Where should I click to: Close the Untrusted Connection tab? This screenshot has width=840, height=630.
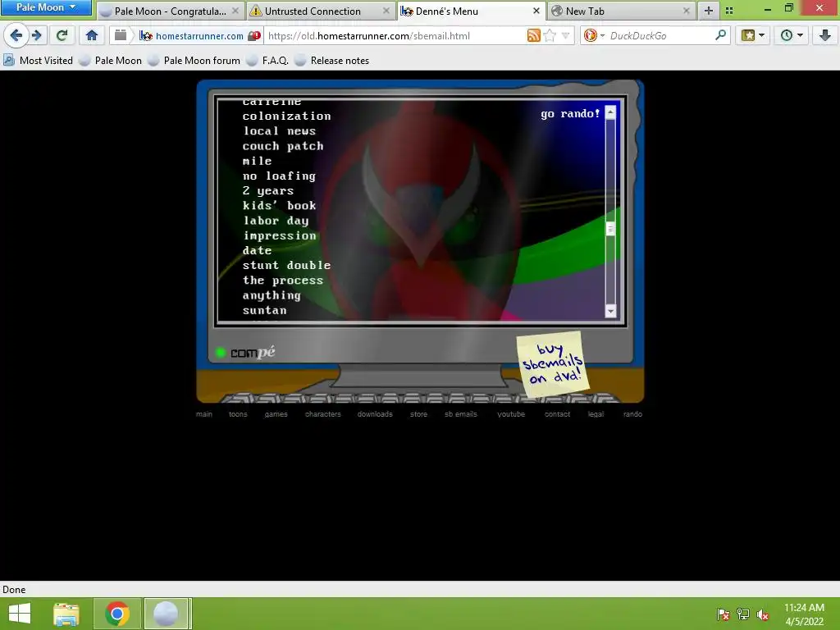386,11
